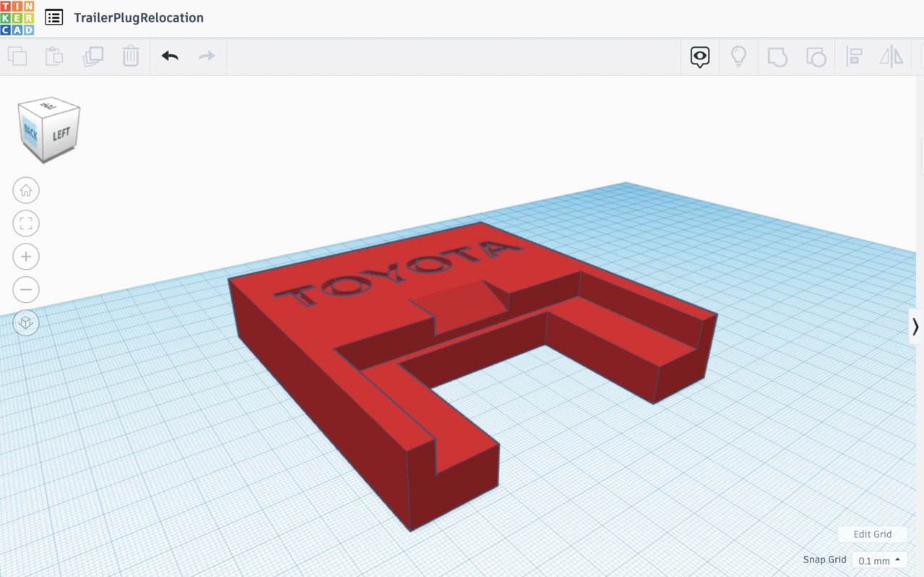The width and height of the screenshot is (924, 577).
Task: Click the Group shapes icon
Action: tap(777, 57)
